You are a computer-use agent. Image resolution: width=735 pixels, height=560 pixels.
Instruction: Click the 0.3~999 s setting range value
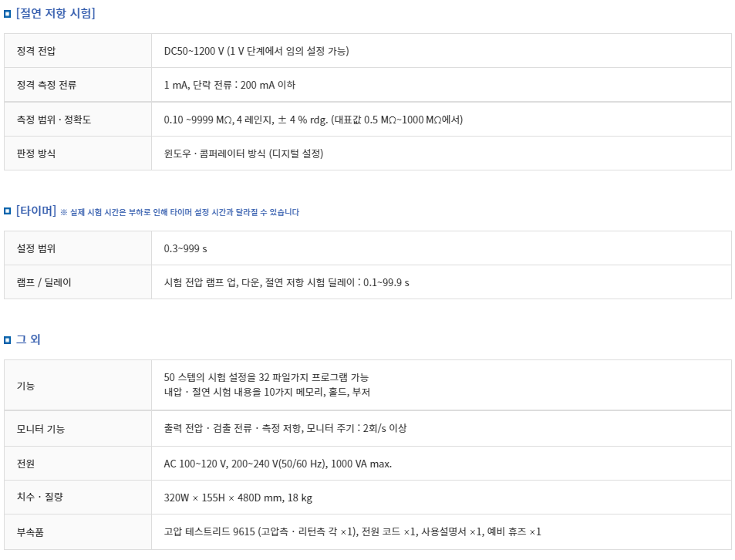tap(185, 248)
